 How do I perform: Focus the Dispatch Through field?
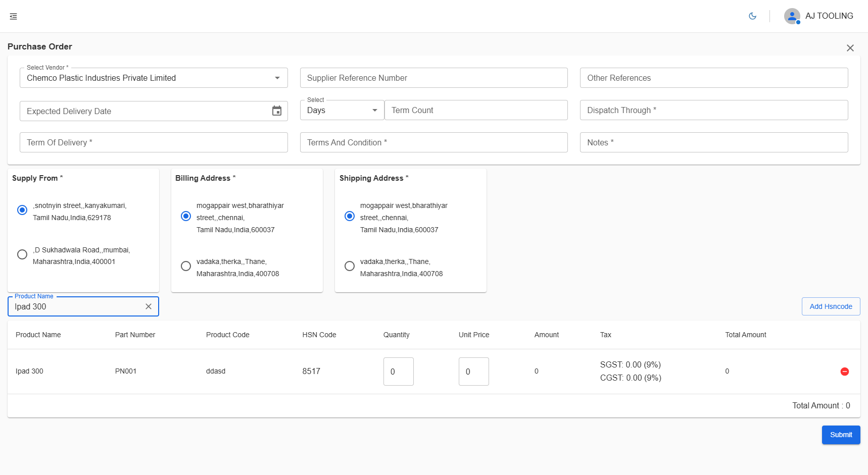point(714,110)
